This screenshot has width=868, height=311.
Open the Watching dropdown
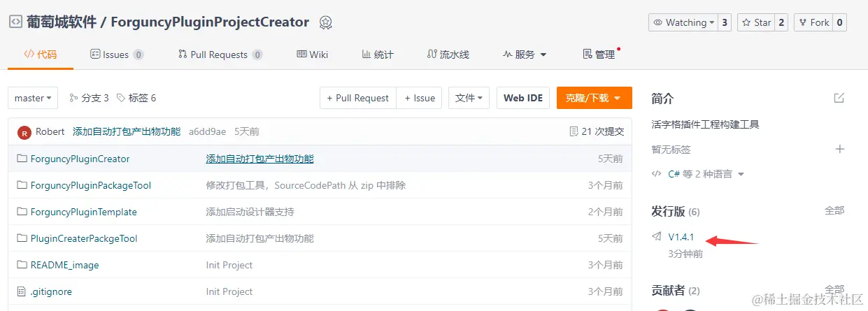tap(683, 22)
